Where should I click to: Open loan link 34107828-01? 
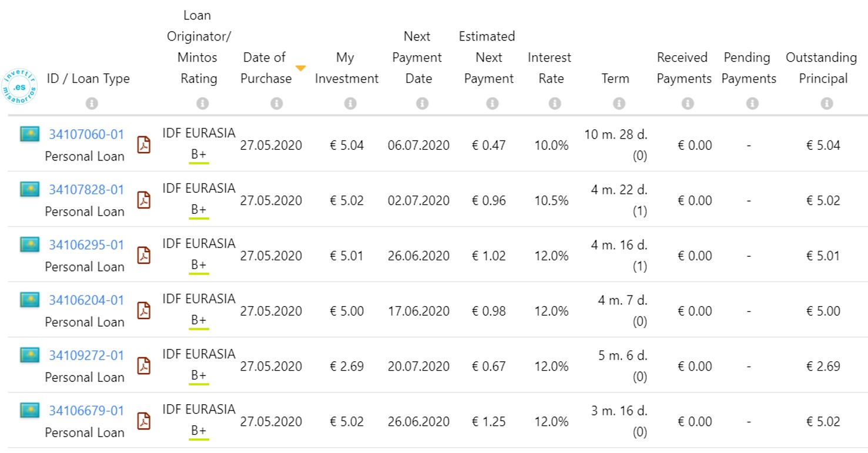(86, 190)
